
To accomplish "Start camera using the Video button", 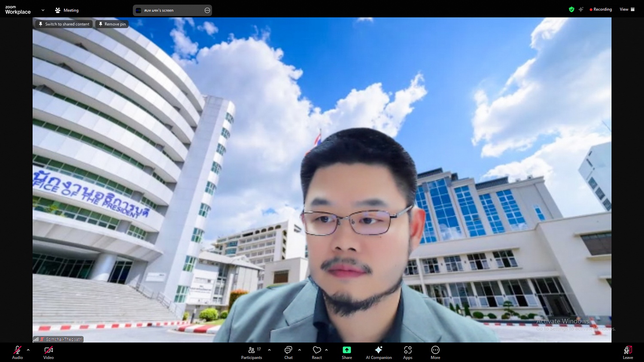I will click(x=49, y=352).
